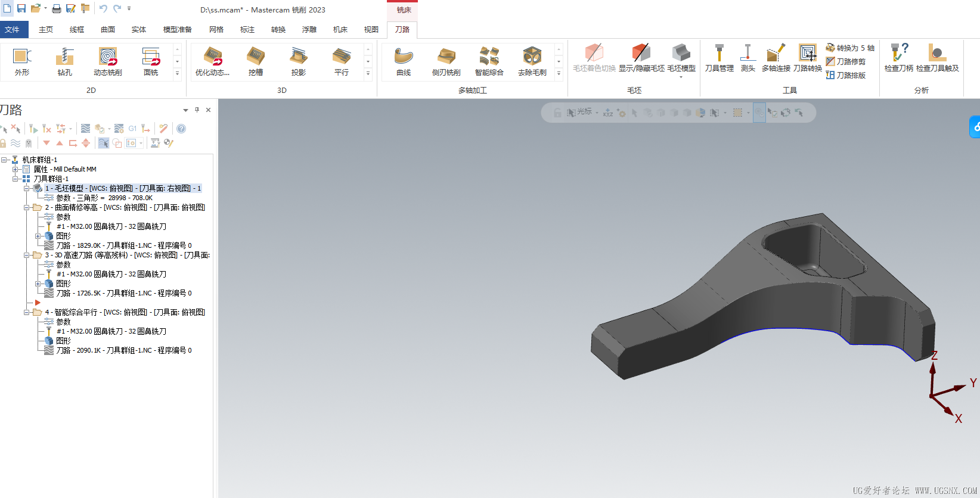Select the 曲线 multiaxis curve toolpath

click(x=404, y=62)
